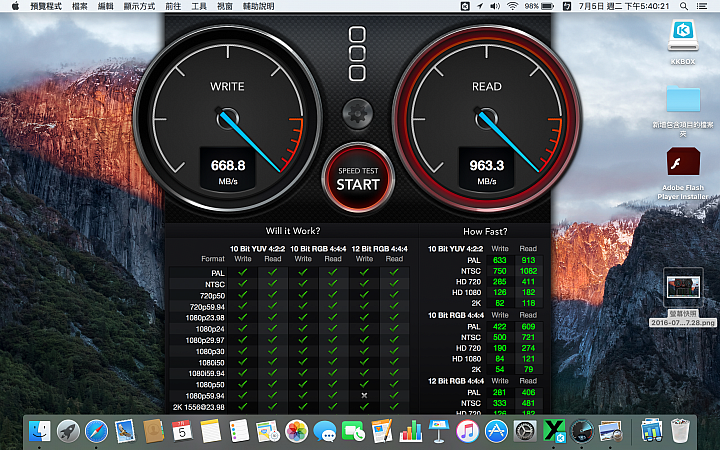This screenshot has width=720, height=450.
Task: Open Messages from the Dock
Action: point(325,431)
